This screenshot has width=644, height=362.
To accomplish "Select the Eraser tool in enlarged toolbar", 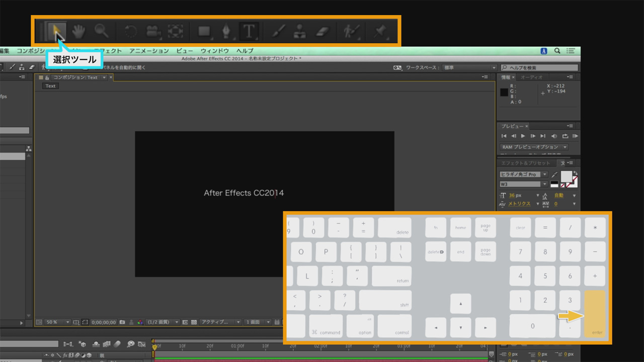I will (322, 32).
